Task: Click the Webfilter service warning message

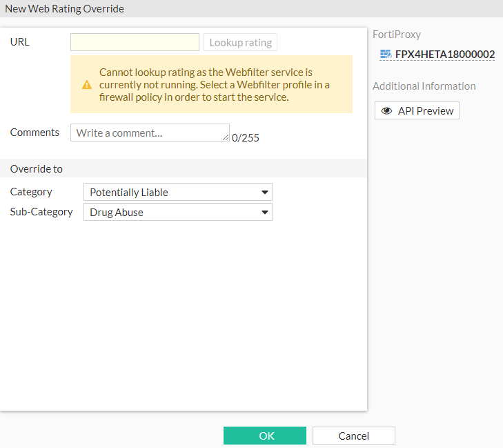Action: [214, 85]
